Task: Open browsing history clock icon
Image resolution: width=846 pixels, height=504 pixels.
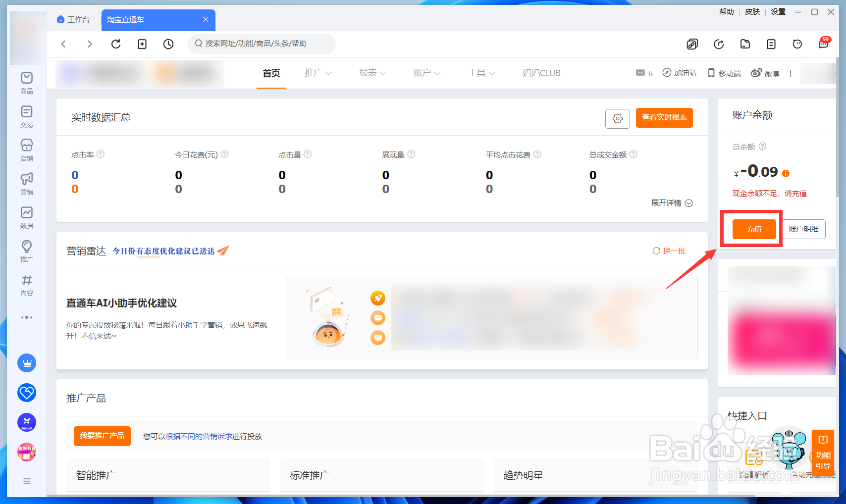Action: [168, 44]
